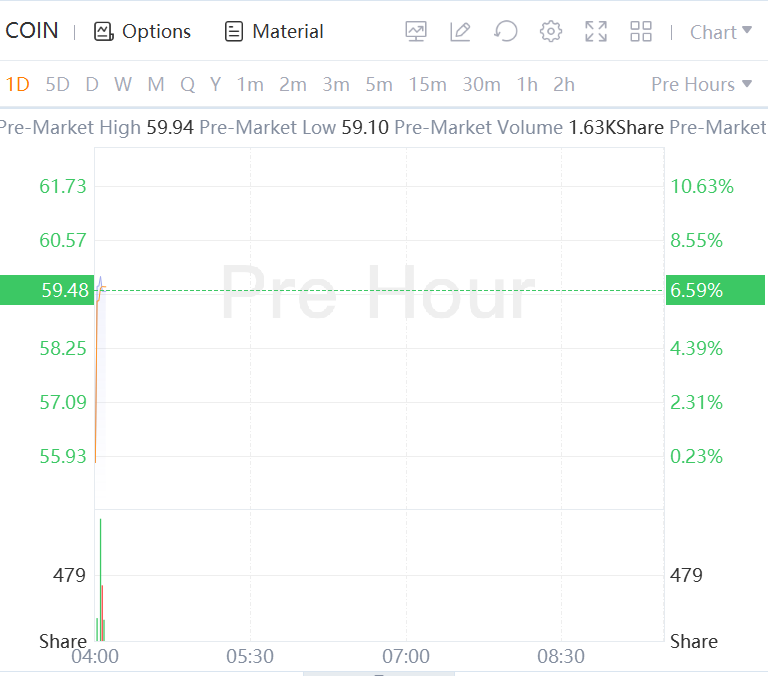Expand chart to fullscreen
This screenshot has height=676, width=768.
pos(596,32)
